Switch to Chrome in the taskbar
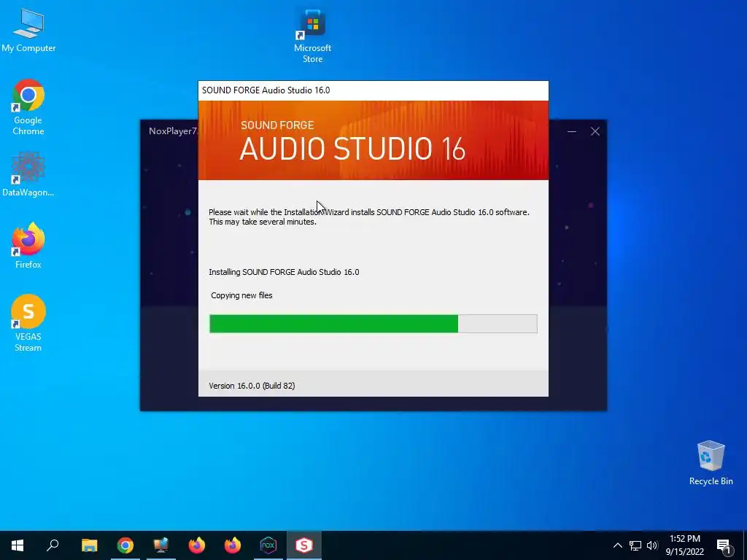The height and width of the screenshot is (560, 747). 125,545
